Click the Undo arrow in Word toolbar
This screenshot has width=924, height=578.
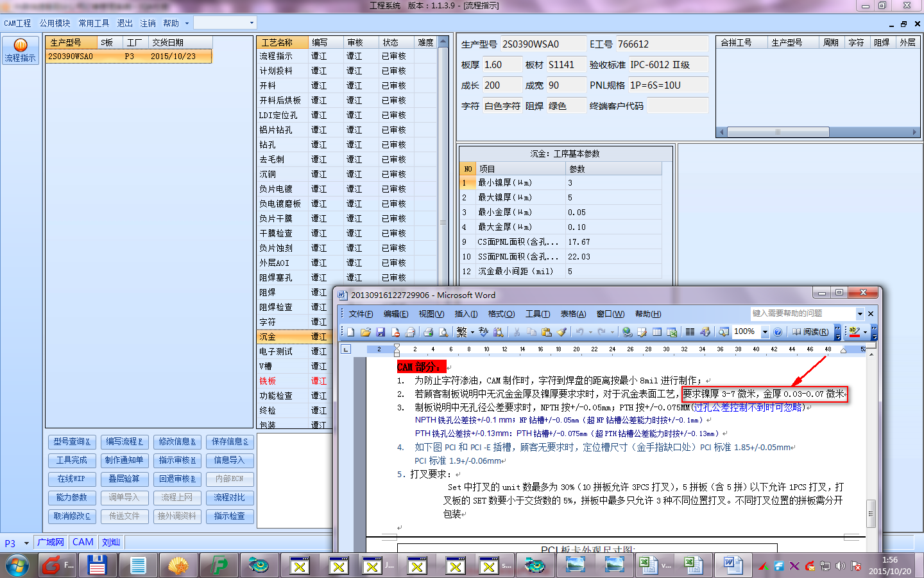(579, 332)
